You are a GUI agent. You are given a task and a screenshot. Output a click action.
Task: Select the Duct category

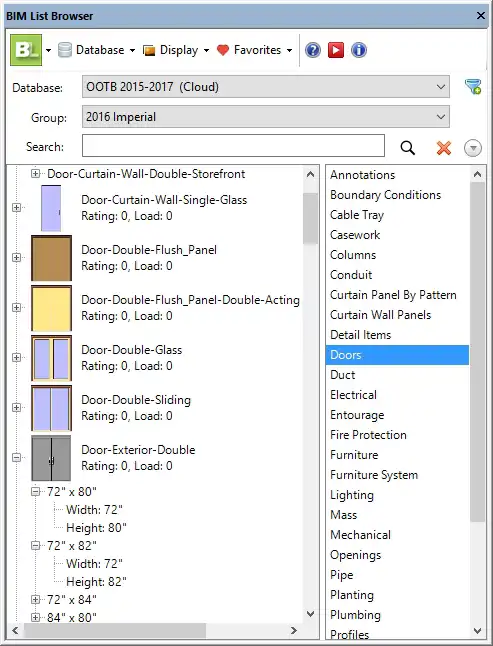tap(397, 375)
